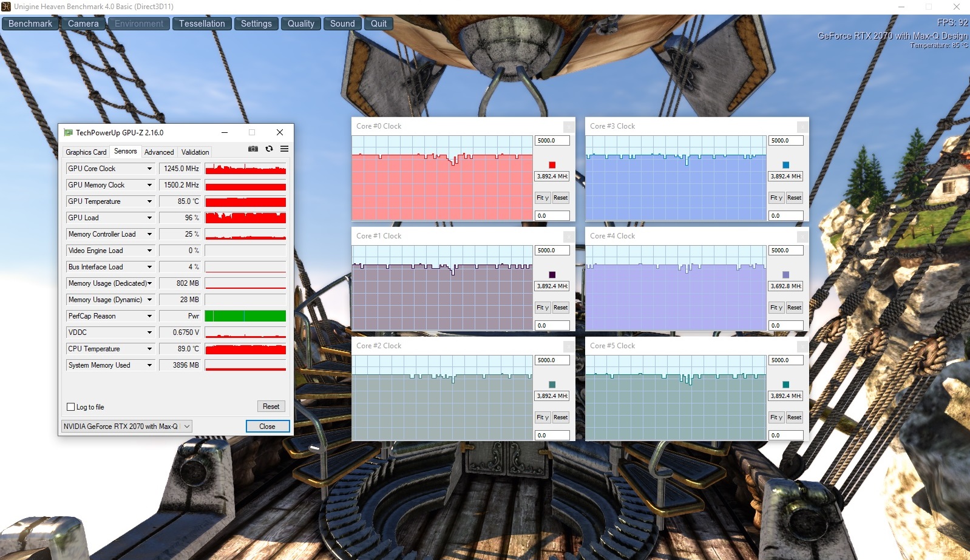Toggle Tessellation in the Heaven toolbar
970x560 pixels.
(x=202, y=24)
